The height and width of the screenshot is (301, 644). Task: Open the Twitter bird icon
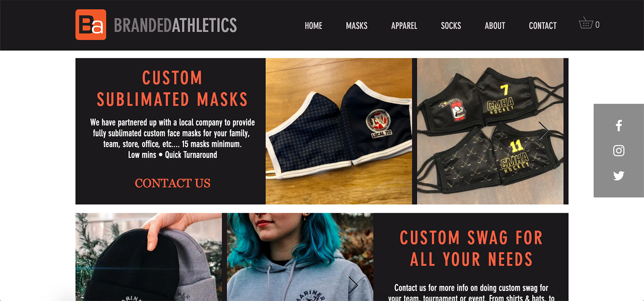pos(619,176)
